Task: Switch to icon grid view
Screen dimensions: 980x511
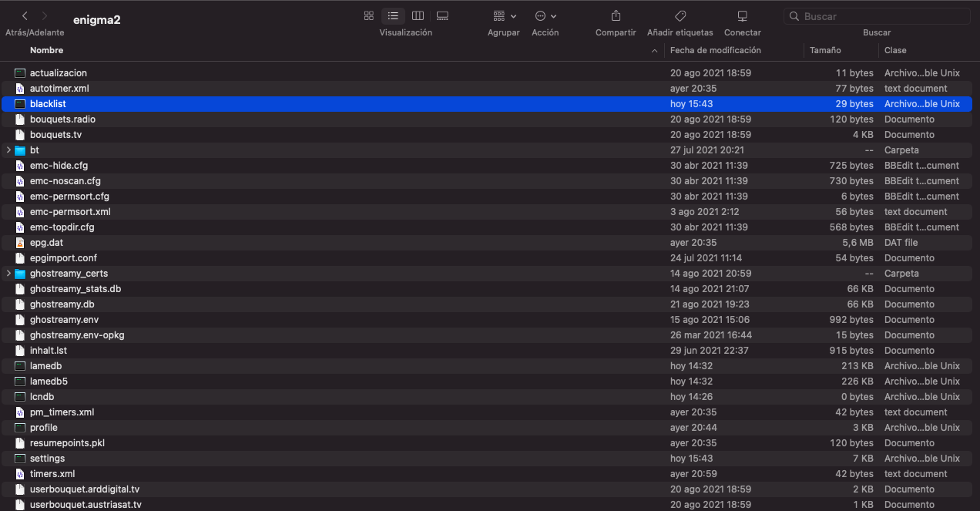Action: coord(368,16)
